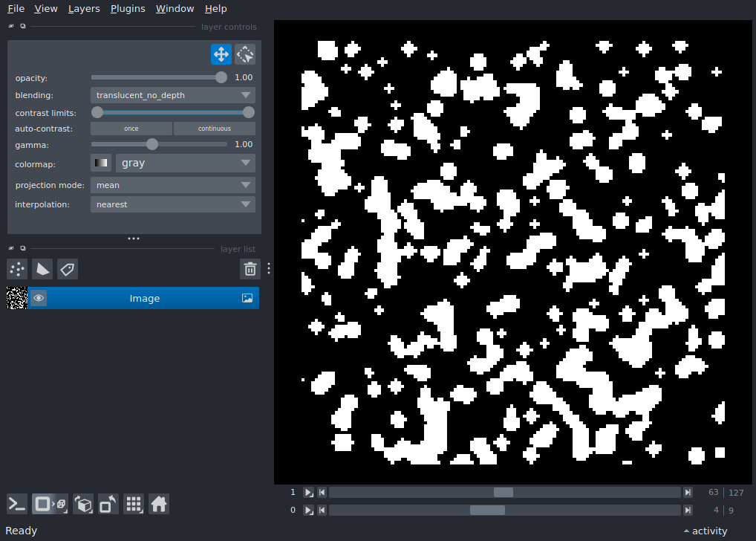Toggle Image layer visibility eye
The image size is (756, 541).
(39, 298)
